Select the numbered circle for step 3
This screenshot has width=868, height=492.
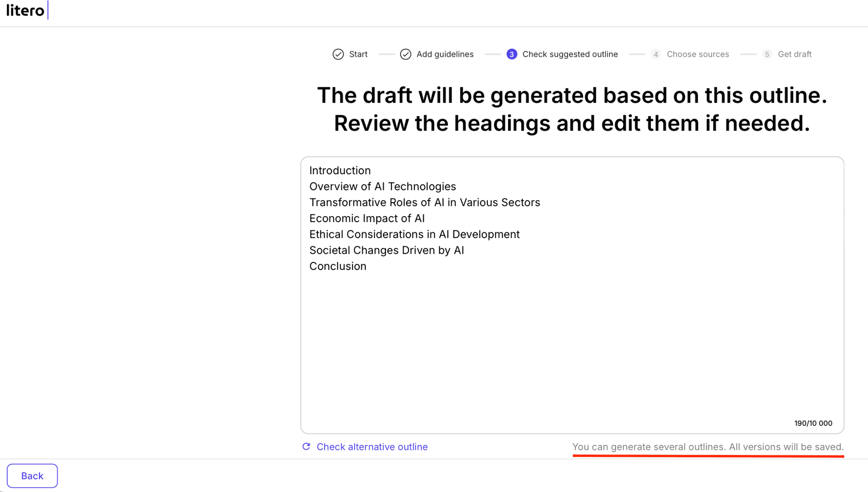pyautogui.click(x=512, y=54)
